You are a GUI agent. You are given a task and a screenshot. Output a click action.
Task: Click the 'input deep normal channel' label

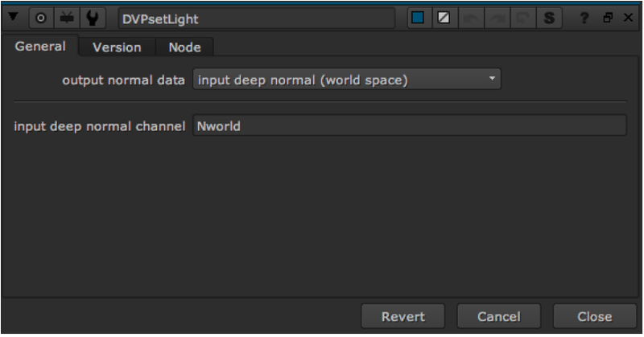click(x=100, y=126)
